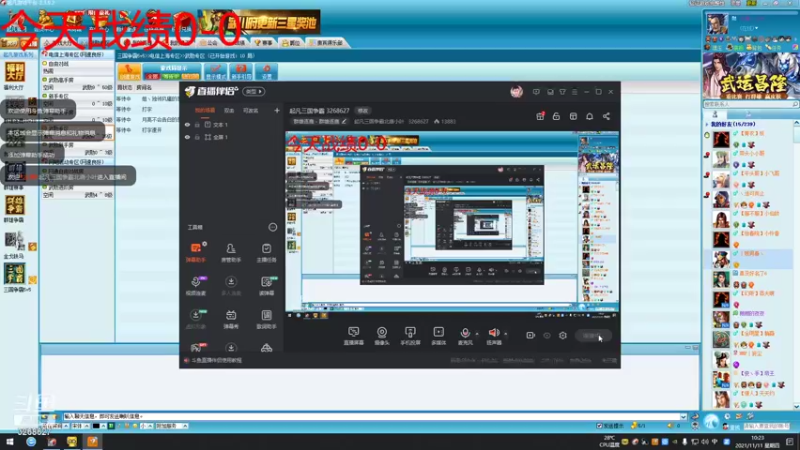Click the record video icon in bottom bar
800x450 pixels.
(x=531, y=335)
